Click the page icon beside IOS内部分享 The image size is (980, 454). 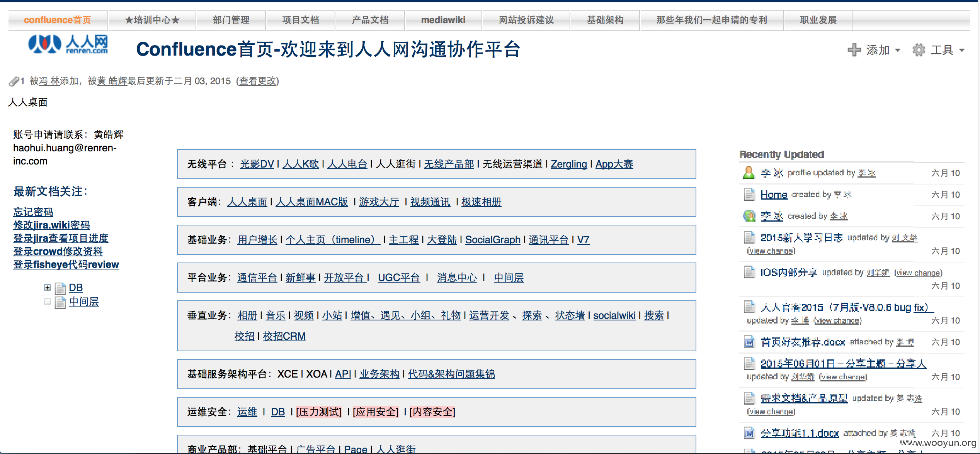pyautogui.click(x=749, y=272)
